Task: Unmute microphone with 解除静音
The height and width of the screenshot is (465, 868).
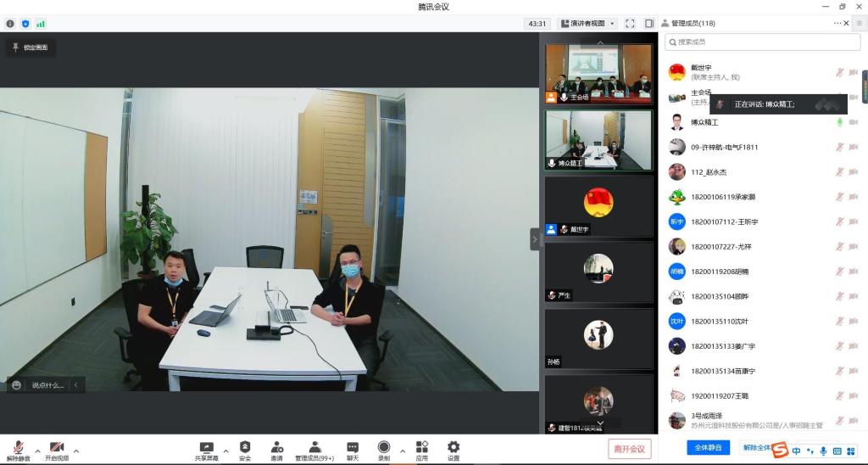Action: pos(18,450)
